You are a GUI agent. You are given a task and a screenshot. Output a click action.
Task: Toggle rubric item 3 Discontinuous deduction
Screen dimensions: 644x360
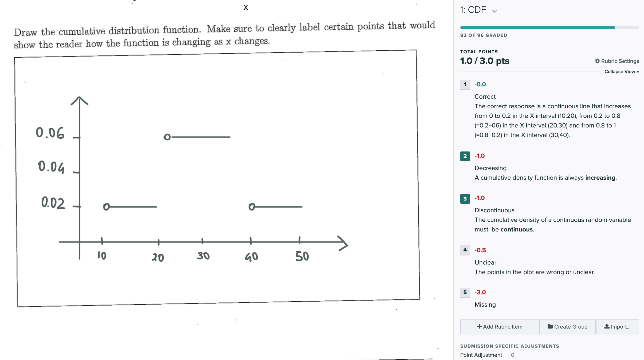[465, 197]
